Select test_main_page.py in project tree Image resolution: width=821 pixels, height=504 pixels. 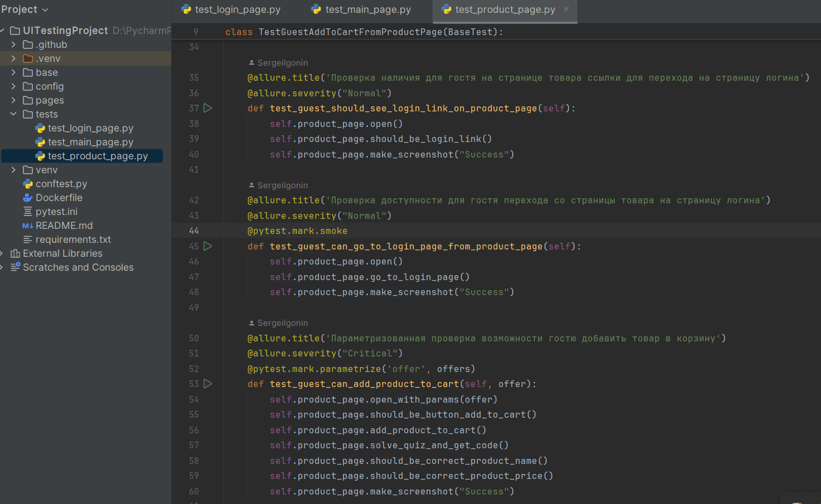[90, 142]
